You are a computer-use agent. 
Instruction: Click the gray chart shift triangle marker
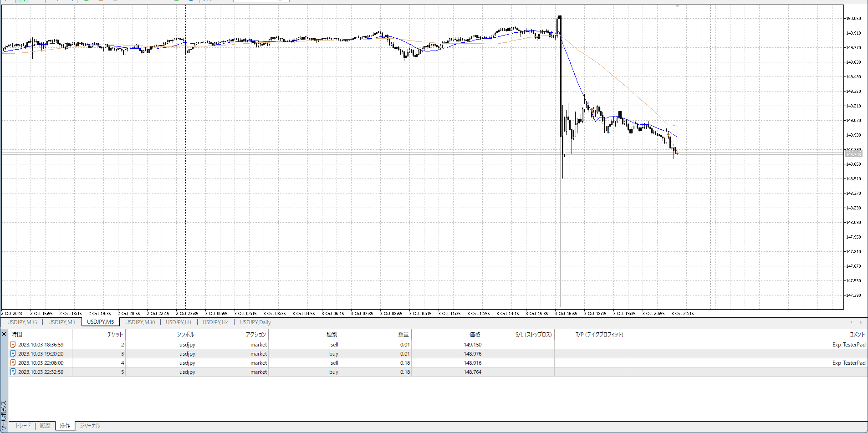(677, 6)
